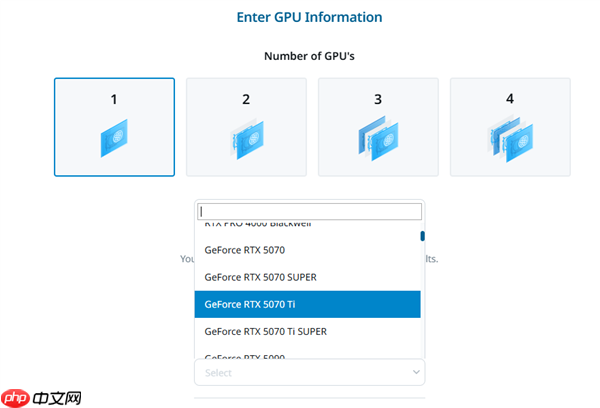Screen dimensions: 600x408
Task: Choose GeForce RTX 5070 from the list
Action: click(245, 249)
